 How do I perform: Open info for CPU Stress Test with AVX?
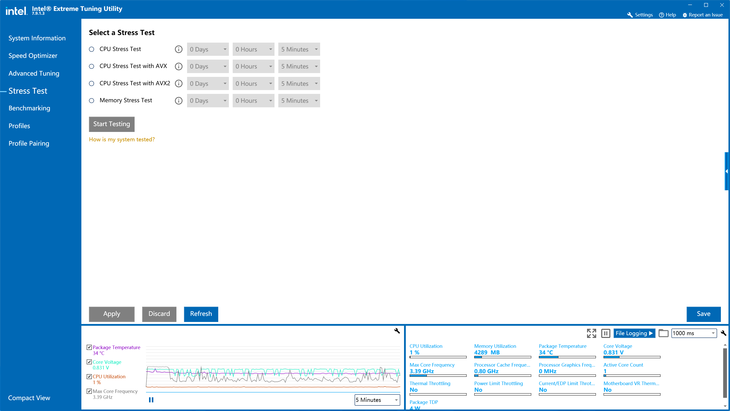(x=178, y=67)
